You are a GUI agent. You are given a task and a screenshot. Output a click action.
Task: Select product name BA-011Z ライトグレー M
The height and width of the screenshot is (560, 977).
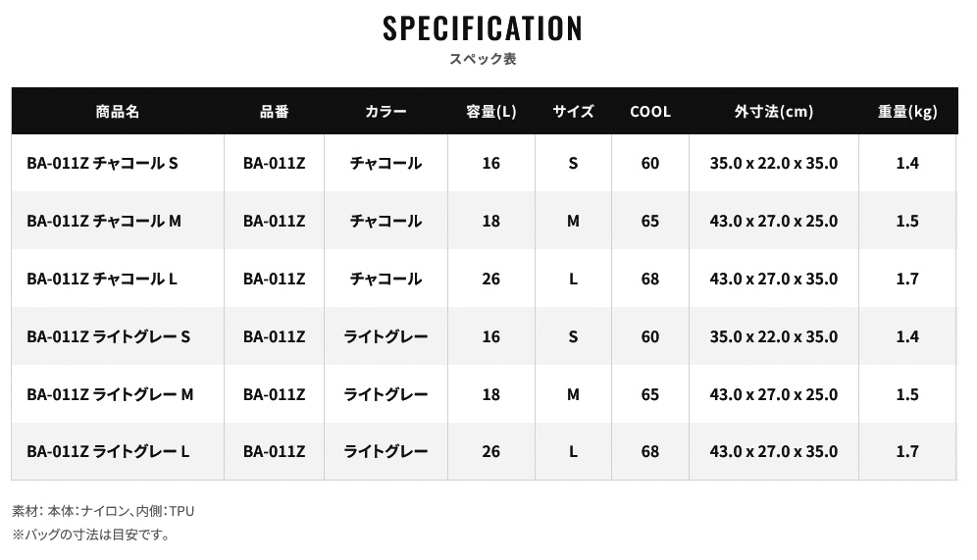(x=110, y=394)
